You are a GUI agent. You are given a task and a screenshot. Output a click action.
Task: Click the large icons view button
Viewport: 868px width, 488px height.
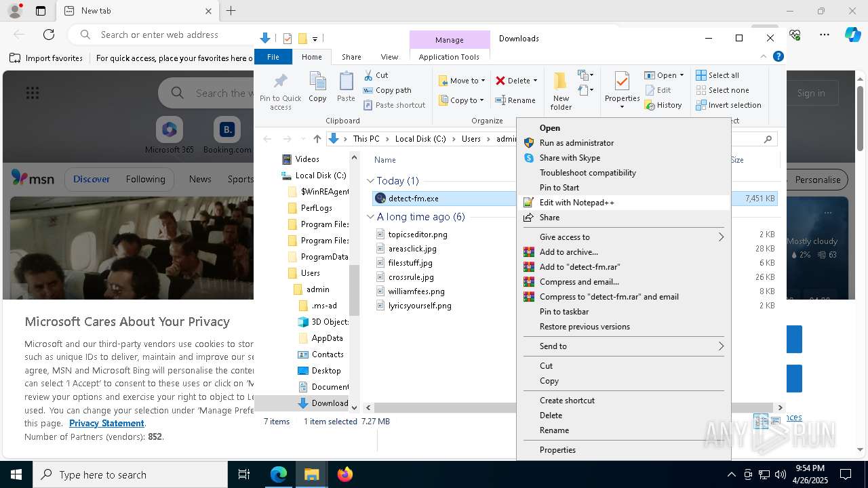tap(776, 422)
